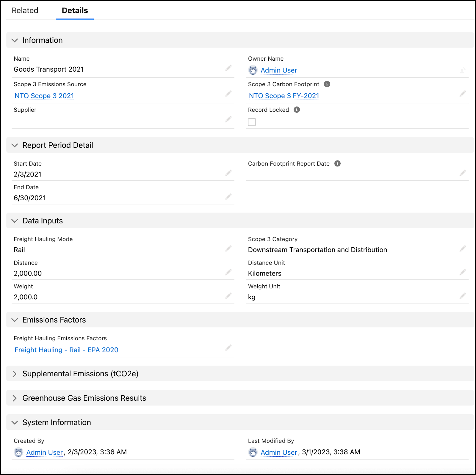Image resolution: width=476 pixels, height=475 pixels.
Task: Click the Goods Transport 2021 name value
Action: tap(49, 69)
